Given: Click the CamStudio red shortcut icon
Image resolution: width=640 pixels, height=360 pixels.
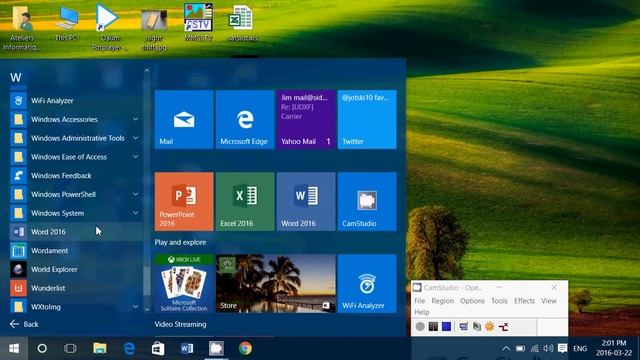Looking at the screenshot, I should pyautogui.click(x=503, y=327).
